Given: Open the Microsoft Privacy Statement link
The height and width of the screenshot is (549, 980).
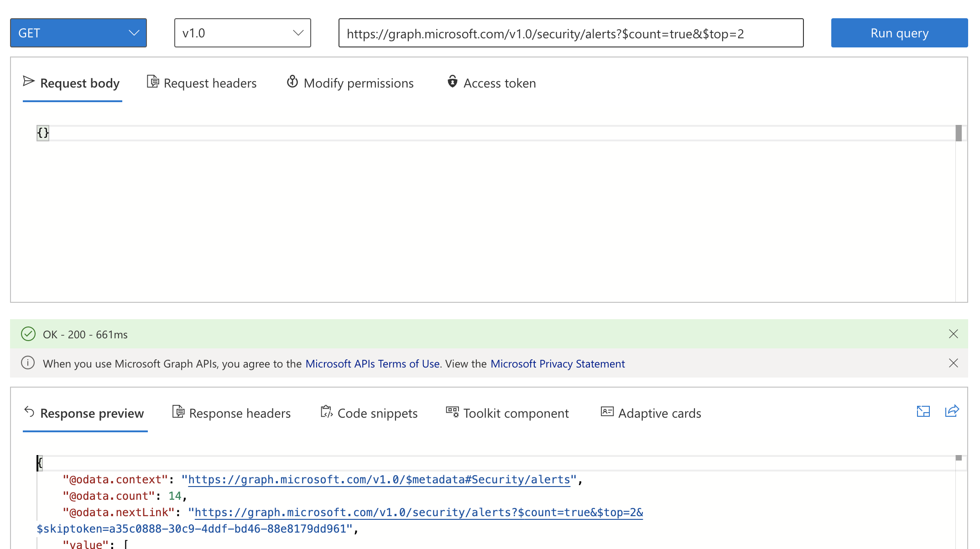Looking at the screenshot, I should click(x=558, y=363).
